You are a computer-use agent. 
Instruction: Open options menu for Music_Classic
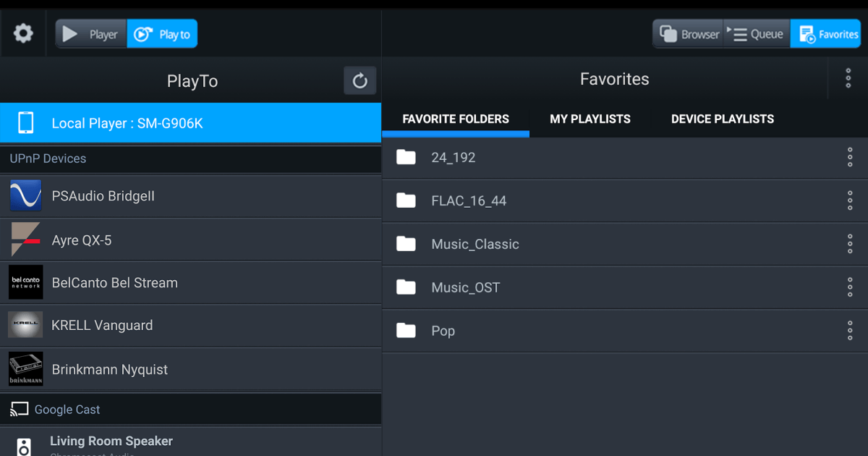pyautogui.click(x=850, y=244)
